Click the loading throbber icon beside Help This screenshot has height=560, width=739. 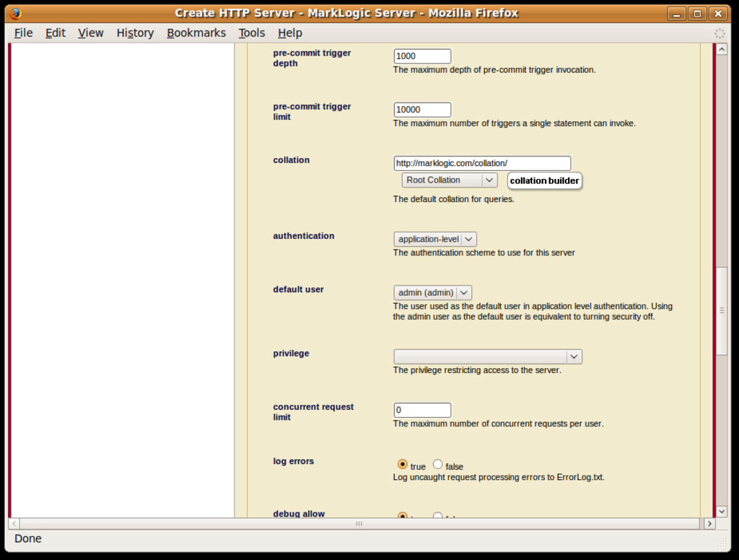720,33
